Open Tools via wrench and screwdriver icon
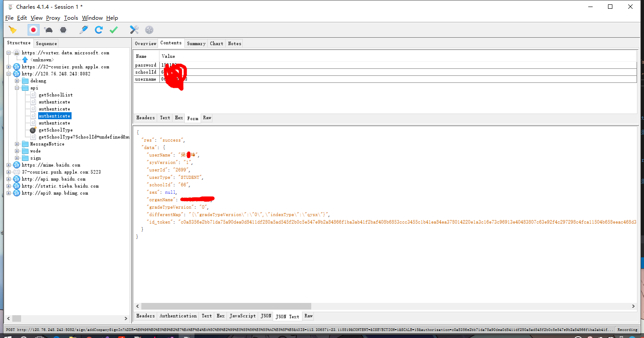The width and height of the screenshot is (644, 338). pos(134,30)
